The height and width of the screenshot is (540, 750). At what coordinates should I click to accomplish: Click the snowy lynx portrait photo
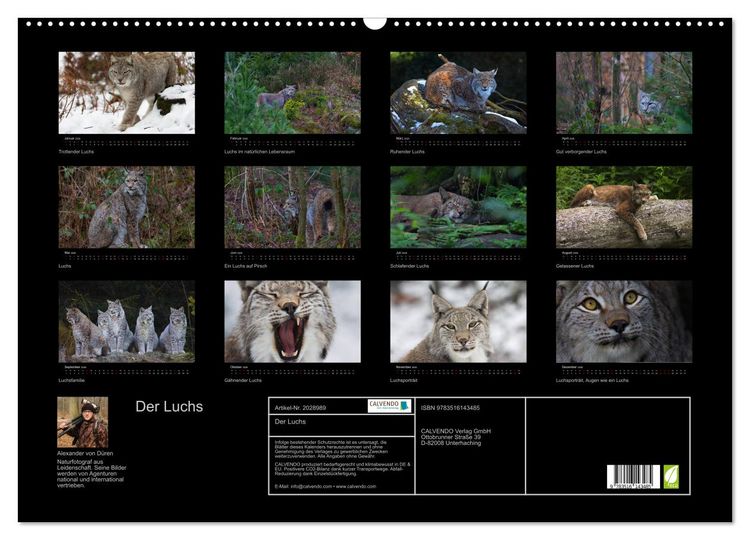(458, 321)
